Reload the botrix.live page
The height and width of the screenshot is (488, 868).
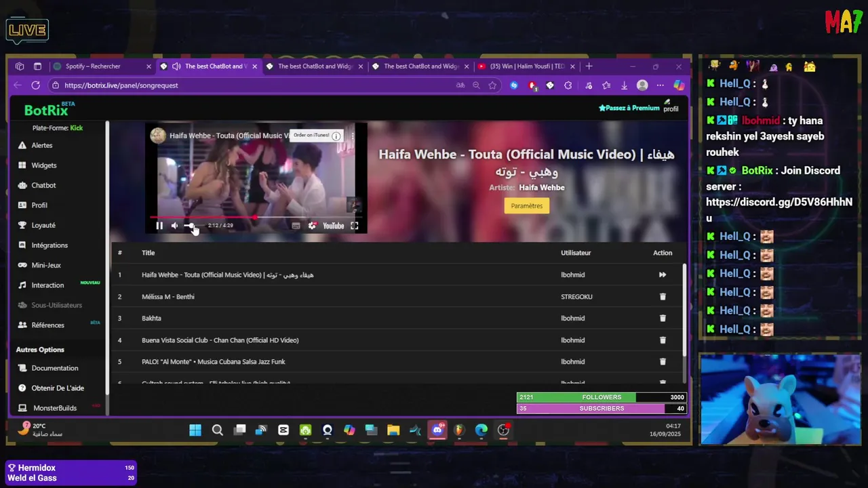[36, 85]
